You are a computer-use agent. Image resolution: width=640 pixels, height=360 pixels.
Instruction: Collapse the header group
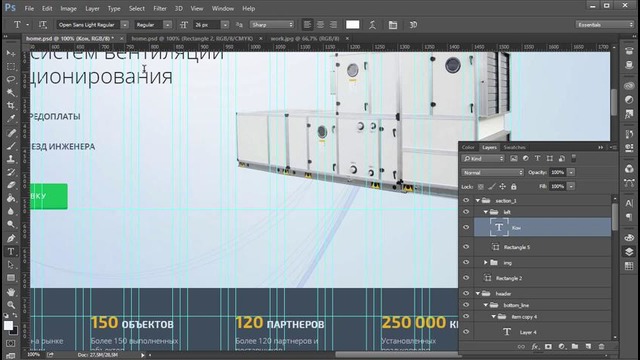[478, 293]
